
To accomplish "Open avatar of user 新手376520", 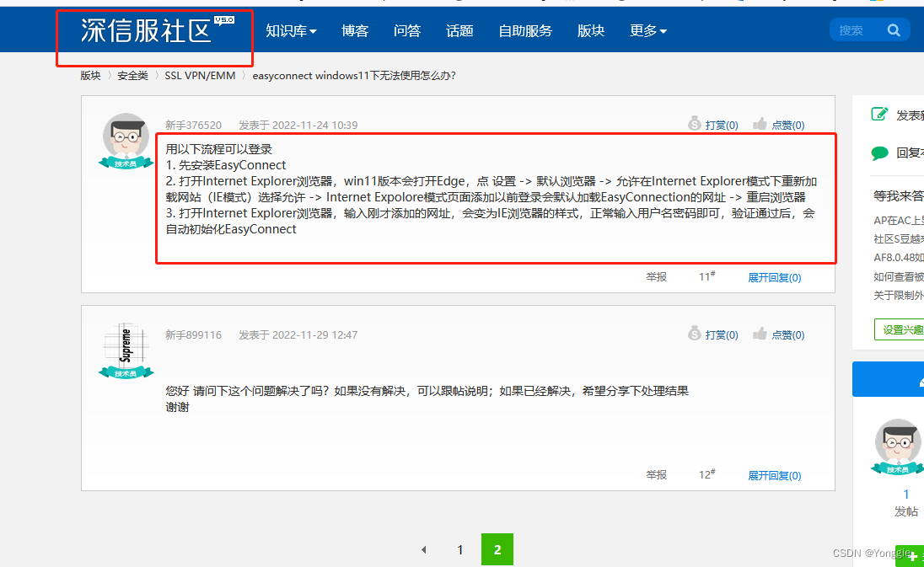I will tap(126, 141).
